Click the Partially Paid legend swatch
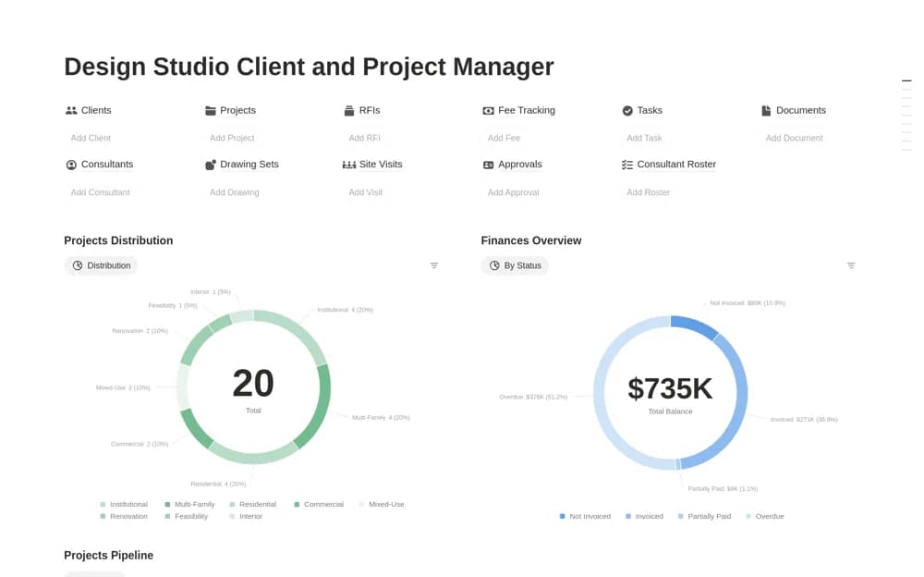 tap(681, 516)
